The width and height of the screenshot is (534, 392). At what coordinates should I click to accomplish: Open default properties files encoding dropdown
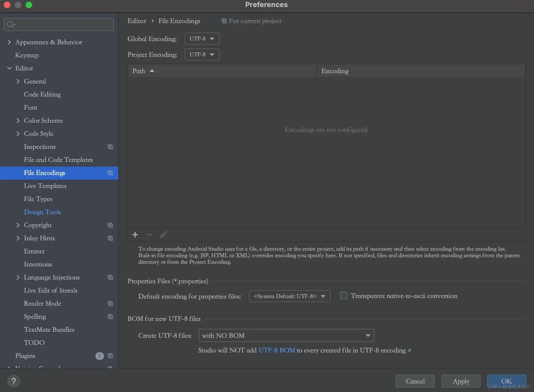coord(290,296)
